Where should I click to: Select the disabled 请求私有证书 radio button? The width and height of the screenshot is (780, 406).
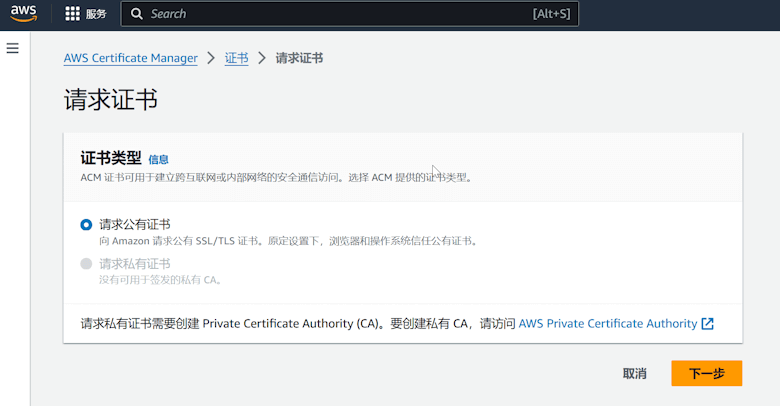[86, 264]
